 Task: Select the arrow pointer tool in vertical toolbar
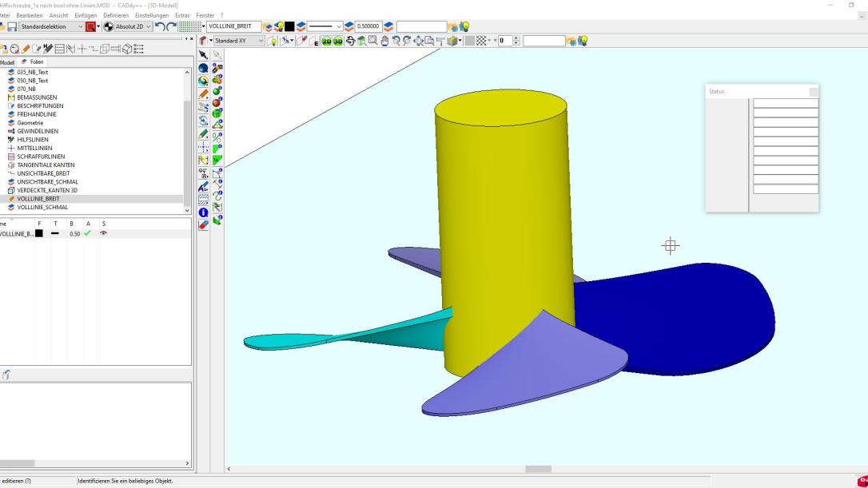click(203, 55)
